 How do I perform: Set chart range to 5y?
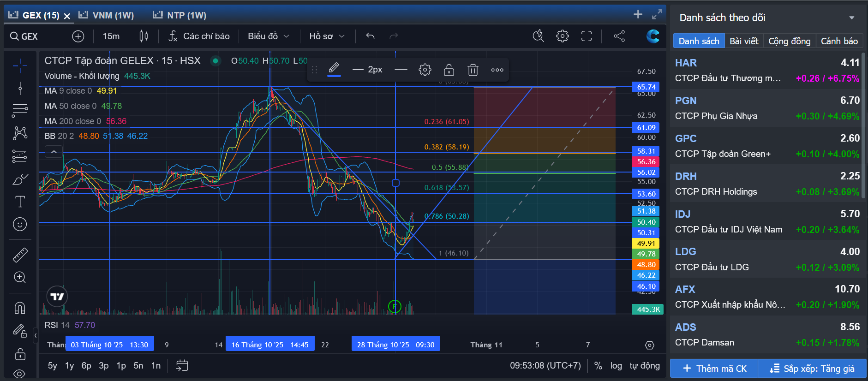[x=53, y=366]
